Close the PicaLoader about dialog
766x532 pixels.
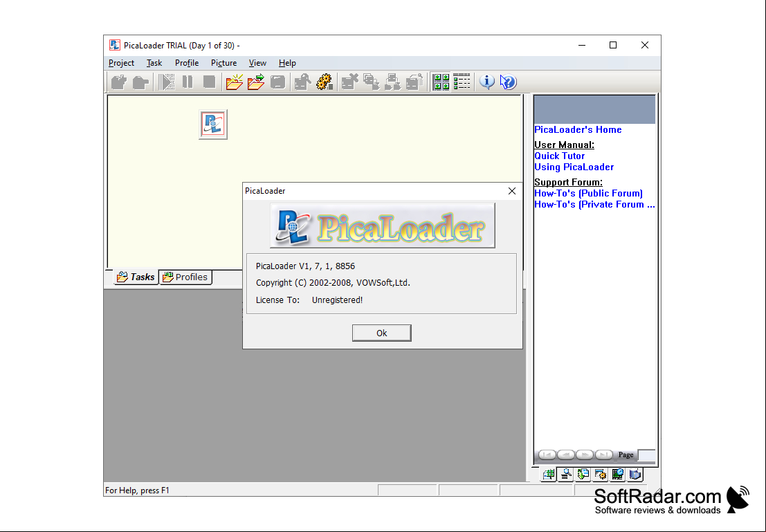(512, 191)
